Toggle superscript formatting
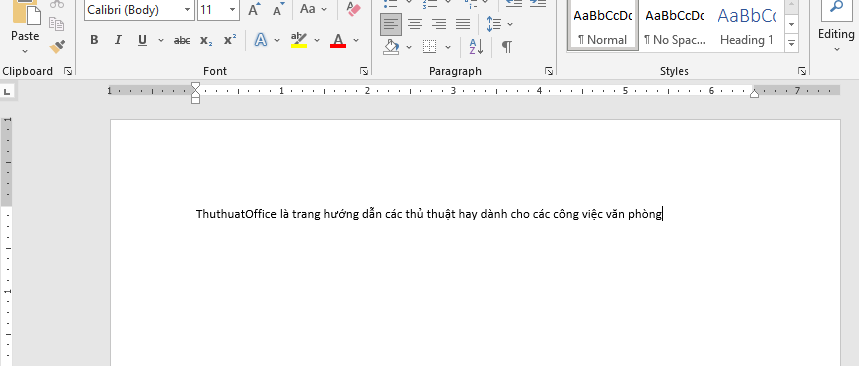The height and width of the screenshot is (366, 859). point(230,40)
